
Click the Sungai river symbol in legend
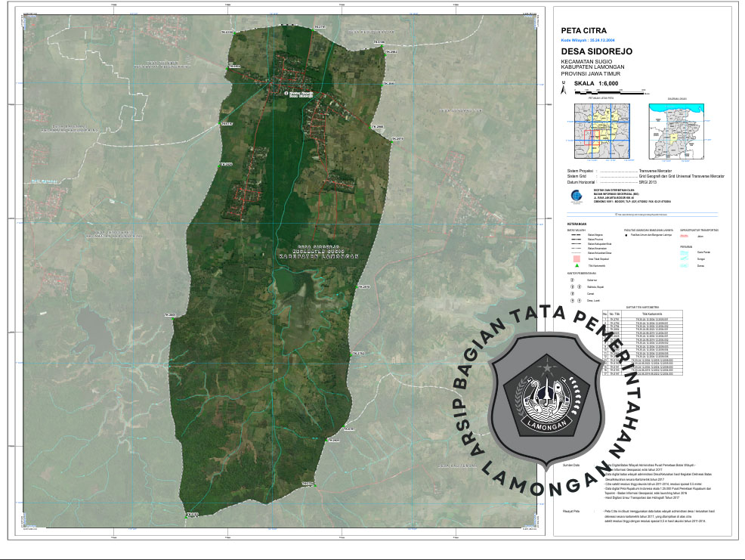686,258
